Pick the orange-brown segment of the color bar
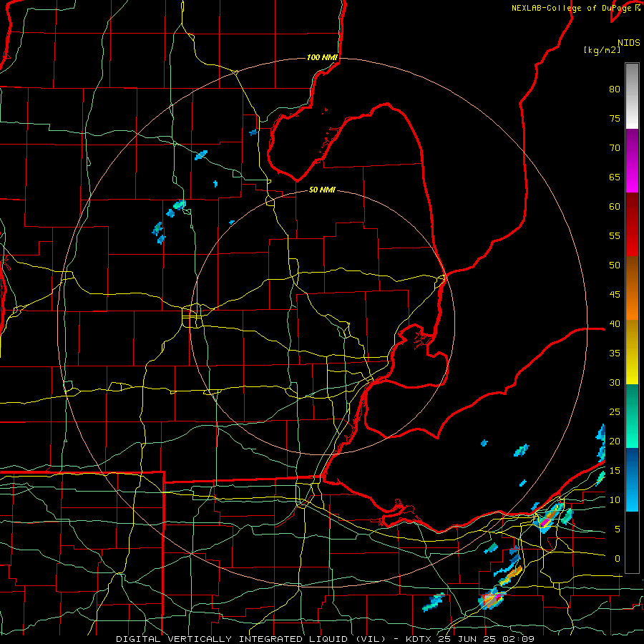This screenshot has height=644, width=644. coord(632,288)
